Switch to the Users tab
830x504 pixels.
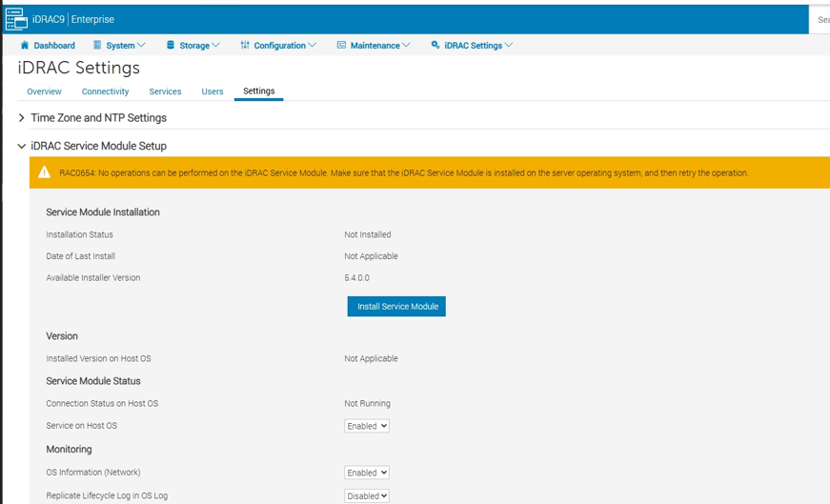tap(213, 91)
